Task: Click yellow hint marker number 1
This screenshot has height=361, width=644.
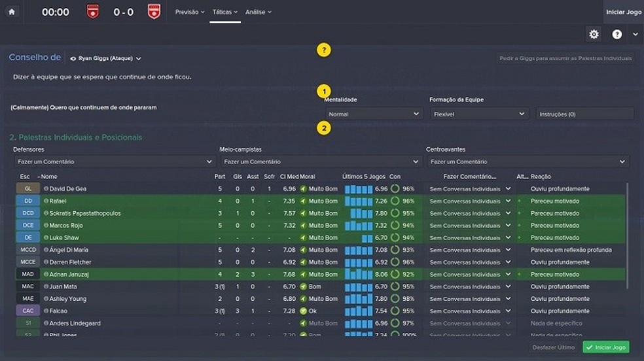Action: click(323, 91)
